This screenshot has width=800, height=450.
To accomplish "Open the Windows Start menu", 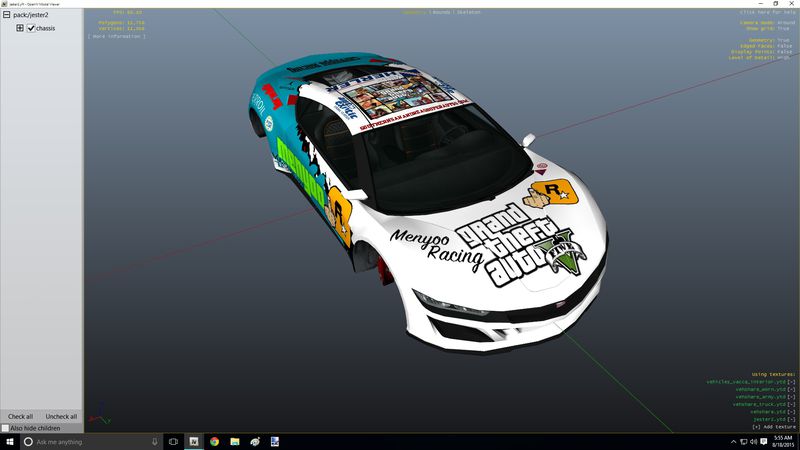I will tap(10, 442).
